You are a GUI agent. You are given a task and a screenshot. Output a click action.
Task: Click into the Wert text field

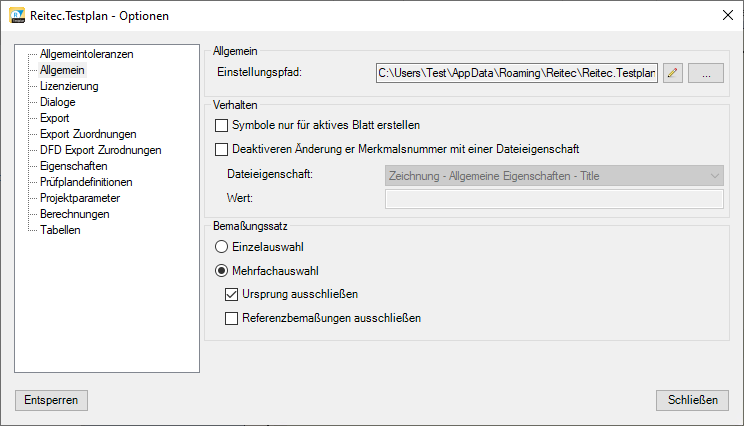[x=554, y=199]
